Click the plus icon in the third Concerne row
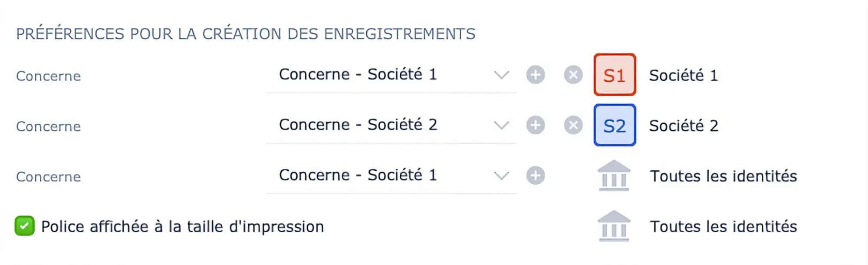The width and height of the screenshot is (868, 265). pyautogui.click(x=536, y=176)
